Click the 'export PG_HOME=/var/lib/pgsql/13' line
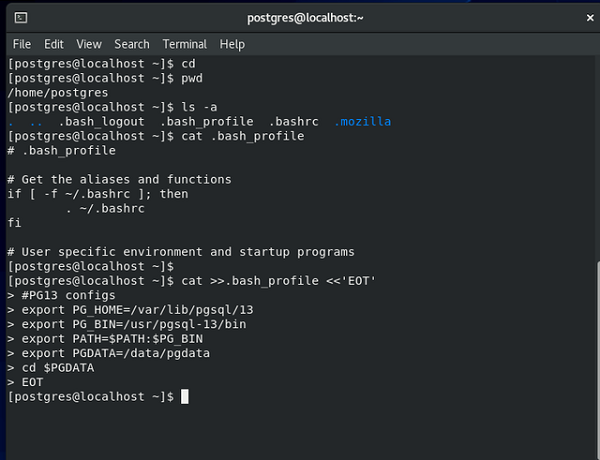 click(x=137, y=310)
